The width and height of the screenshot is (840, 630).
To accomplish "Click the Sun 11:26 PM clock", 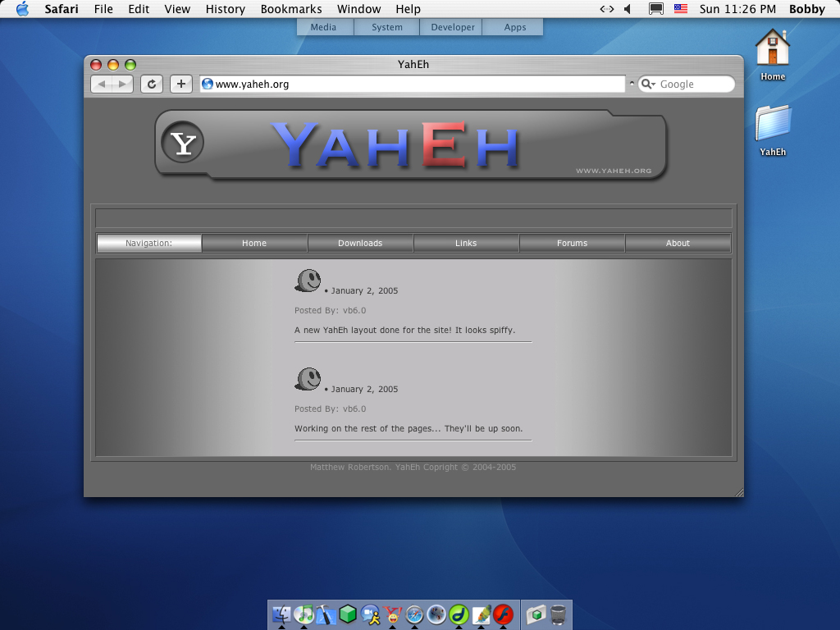I will pos(737,9).
